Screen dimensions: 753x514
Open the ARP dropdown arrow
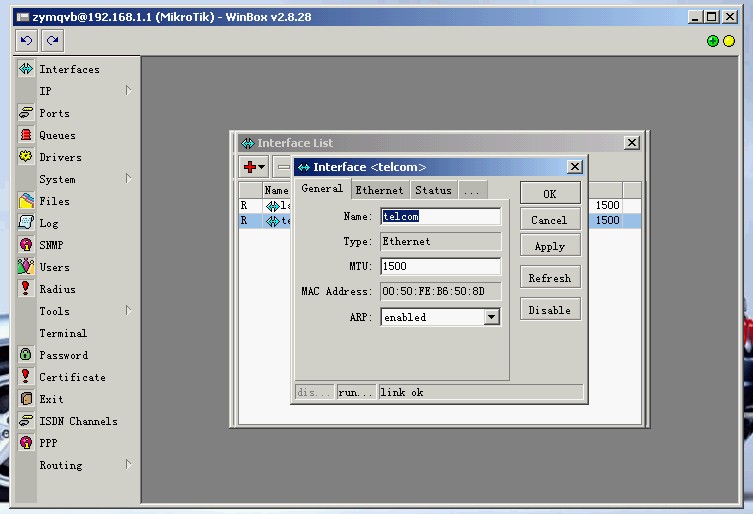(x=491, y=317)
